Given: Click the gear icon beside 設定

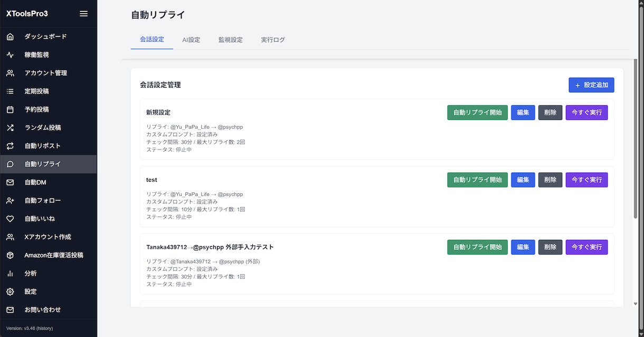Looking at the screenshot, I should tap(10, 292).
